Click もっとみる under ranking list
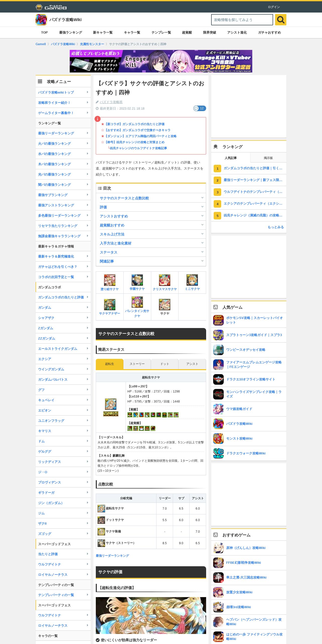The height and width of the screenshot is (644, 322). (276, 227)
